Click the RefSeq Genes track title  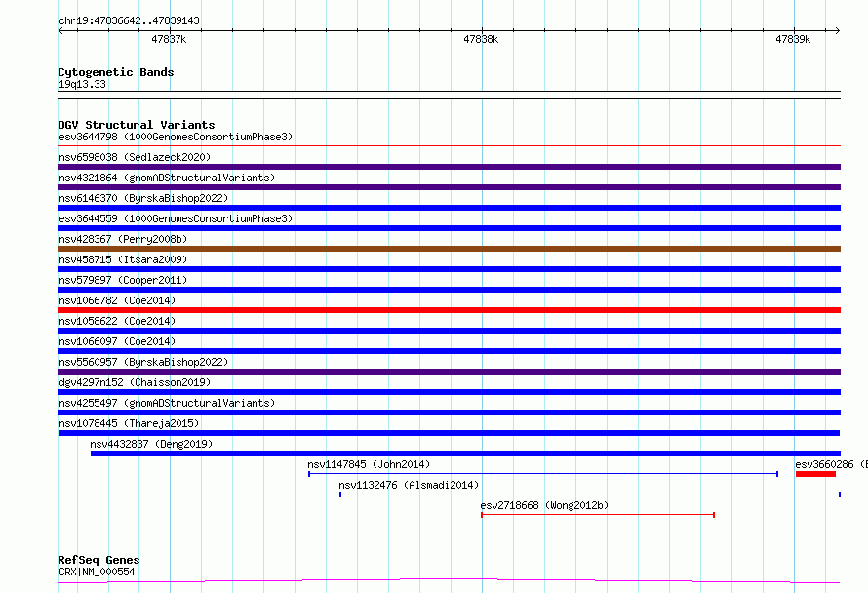(x=99, y=560)
